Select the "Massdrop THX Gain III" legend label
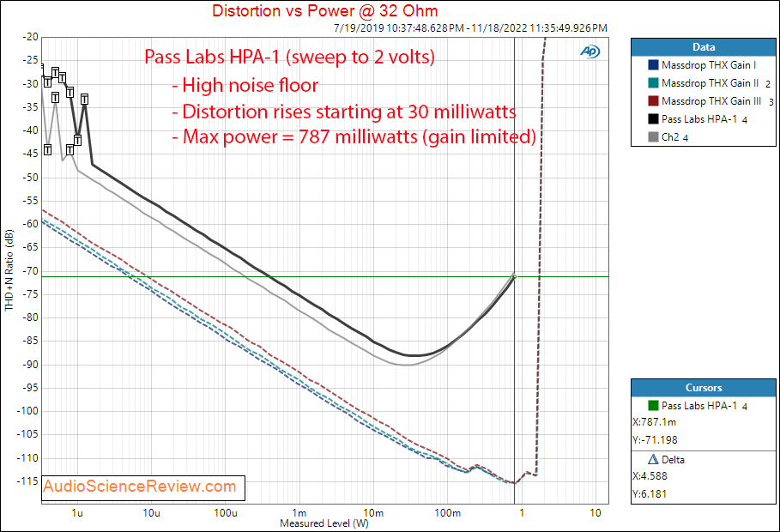The image size is (780, 532). (x=711, y=101)
